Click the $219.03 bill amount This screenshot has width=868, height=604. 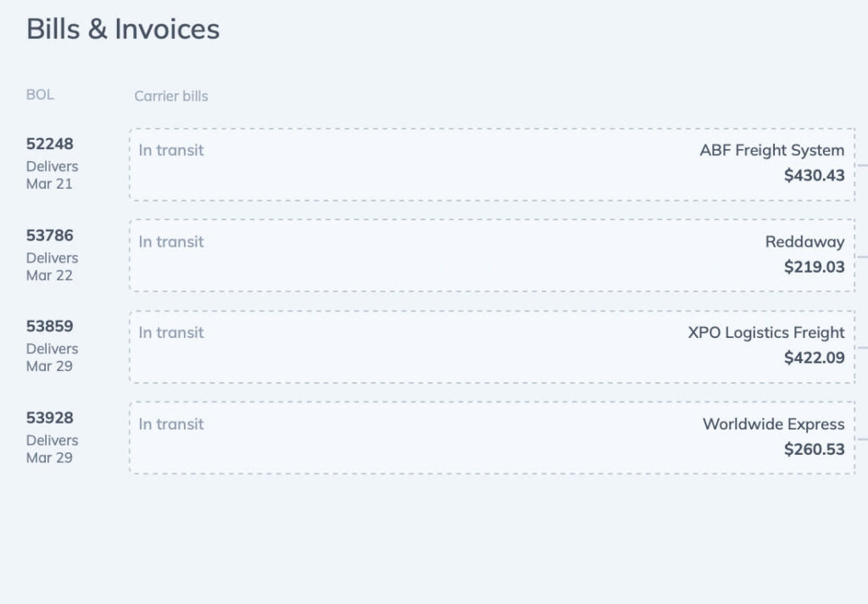tap(814, 267)
